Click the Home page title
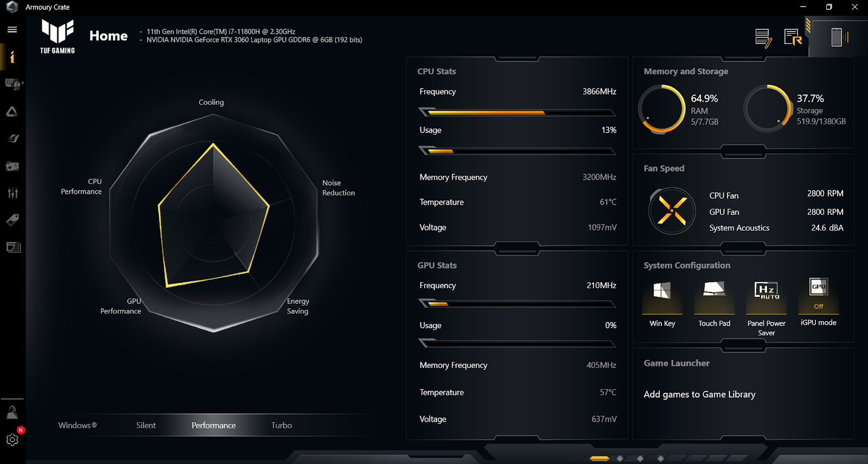Viewport: 868px width, 464px height. (x=108, y=36)
